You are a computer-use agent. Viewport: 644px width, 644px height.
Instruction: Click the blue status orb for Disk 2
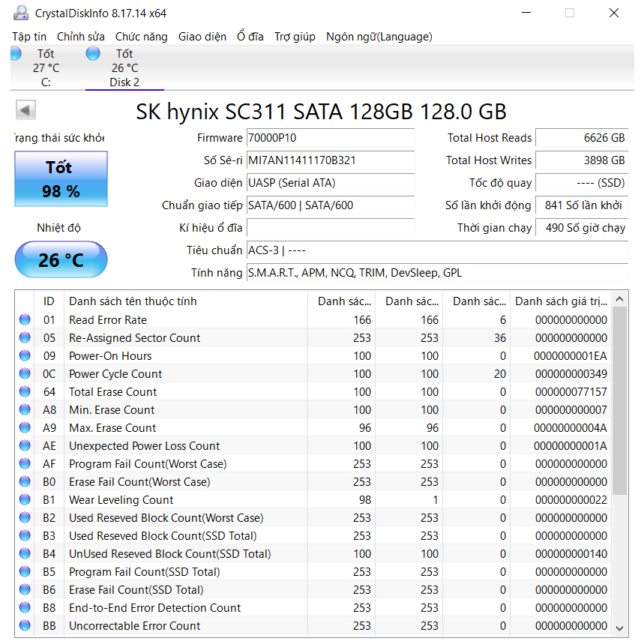click(x=93, y=53)
